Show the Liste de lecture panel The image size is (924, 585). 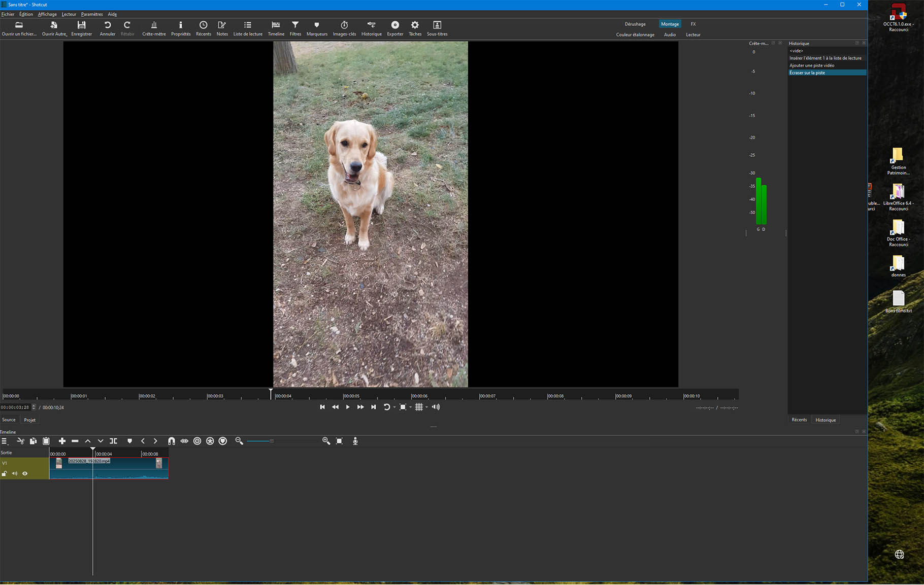click(x=248, y=28)
